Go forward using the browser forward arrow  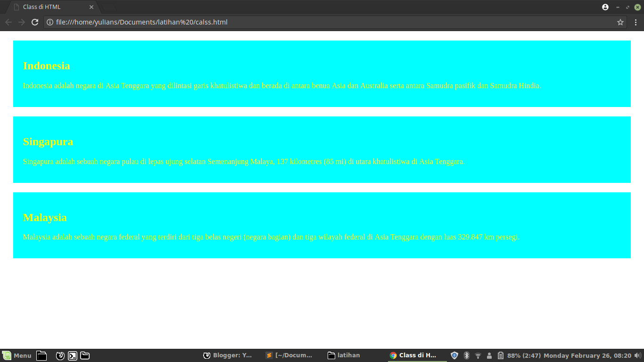tap(21, 22)
